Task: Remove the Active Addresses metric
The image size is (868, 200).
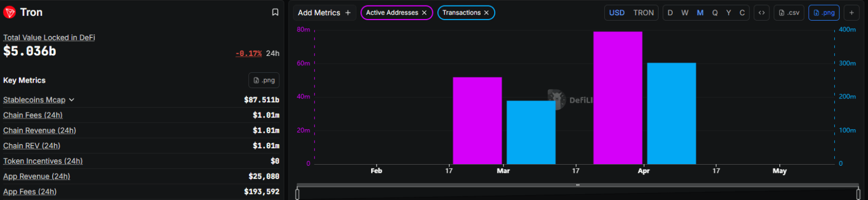Action: tap(424, 12)
